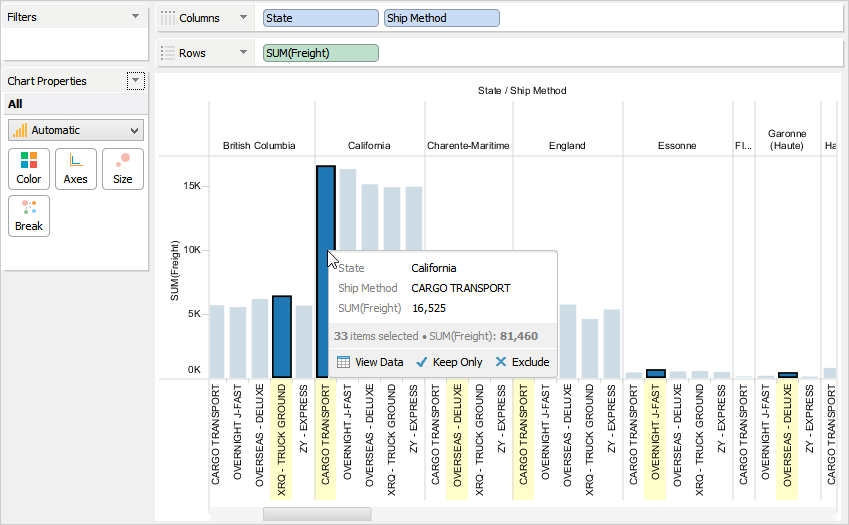Expand the Filters panel dropdown arrow
This screenshot has width=849, height=525.
tap(136, 17)
